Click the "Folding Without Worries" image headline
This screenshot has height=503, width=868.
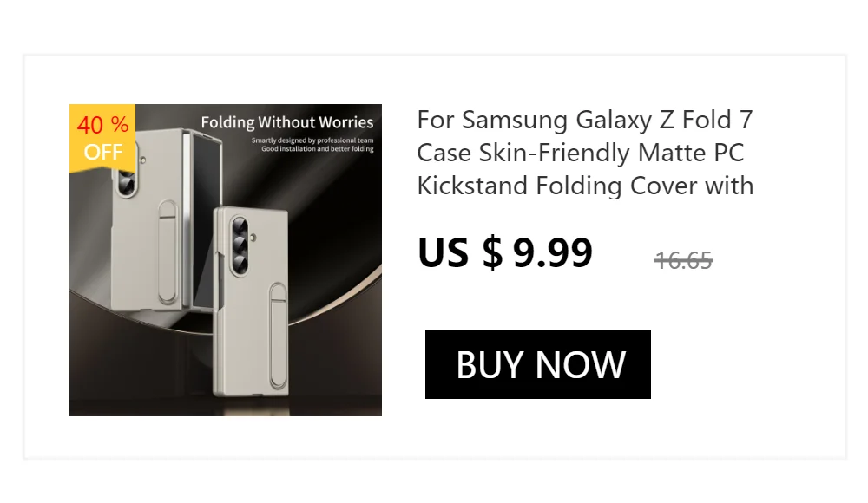(287, 122)
